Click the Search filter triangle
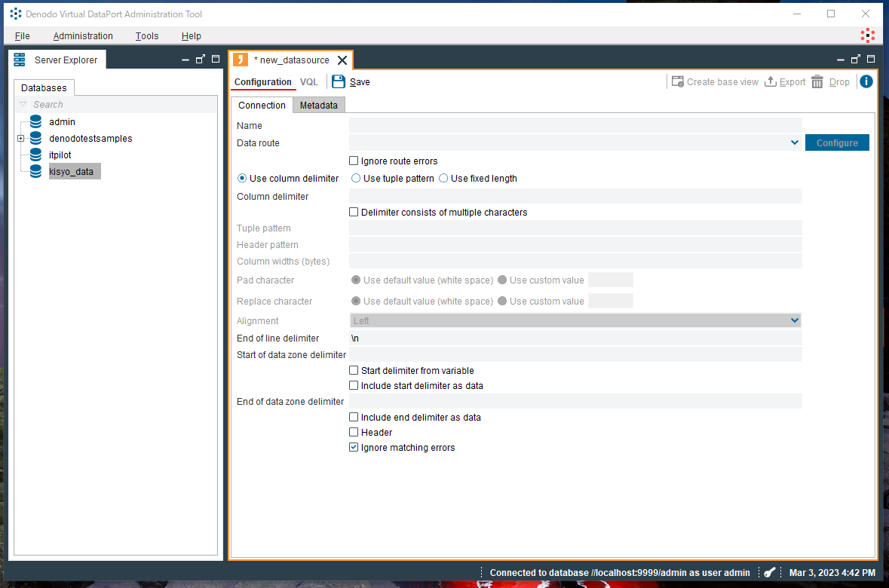 pos(23,104)
